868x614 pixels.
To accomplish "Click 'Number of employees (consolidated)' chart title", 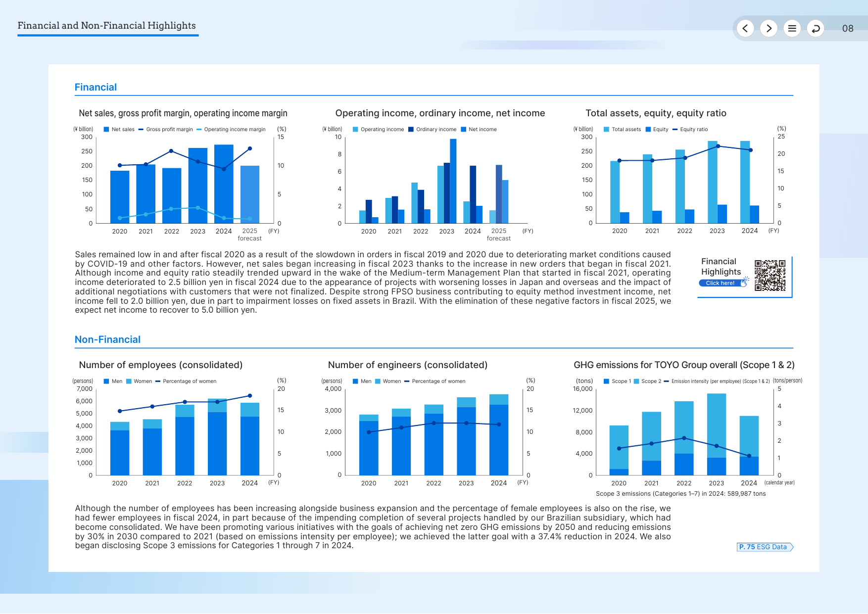I will tap(161, 365).
